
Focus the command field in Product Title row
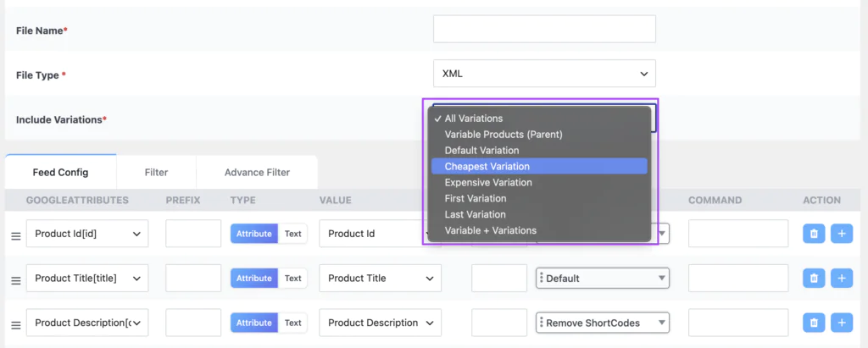pyautogui.click(x=738, y=278)
